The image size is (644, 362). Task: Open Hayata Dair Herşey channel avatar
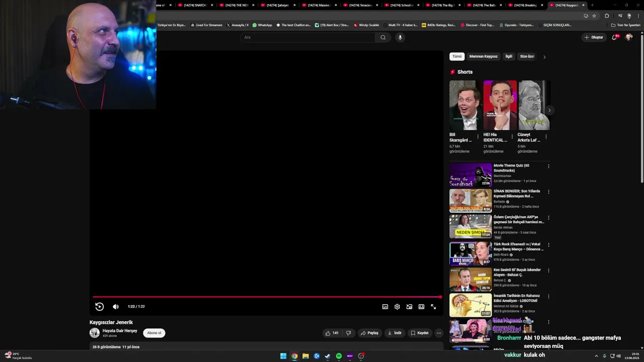click(x=95, y=333)
